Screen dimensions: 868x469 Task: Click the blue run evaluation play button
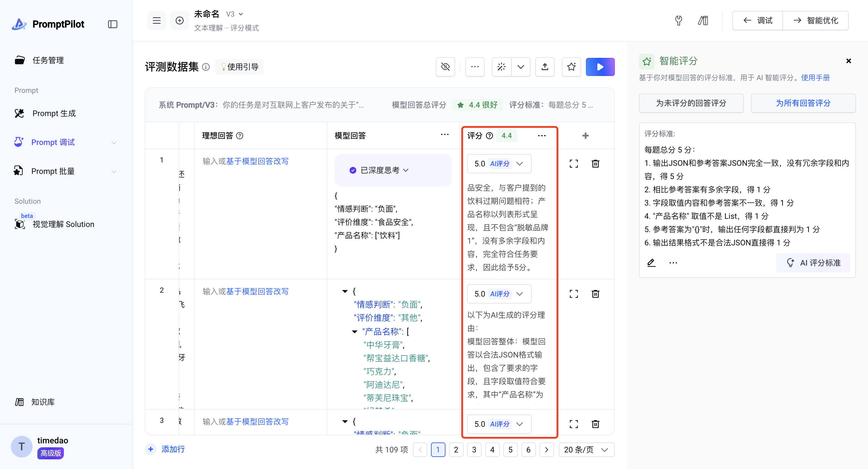point(600,67)
